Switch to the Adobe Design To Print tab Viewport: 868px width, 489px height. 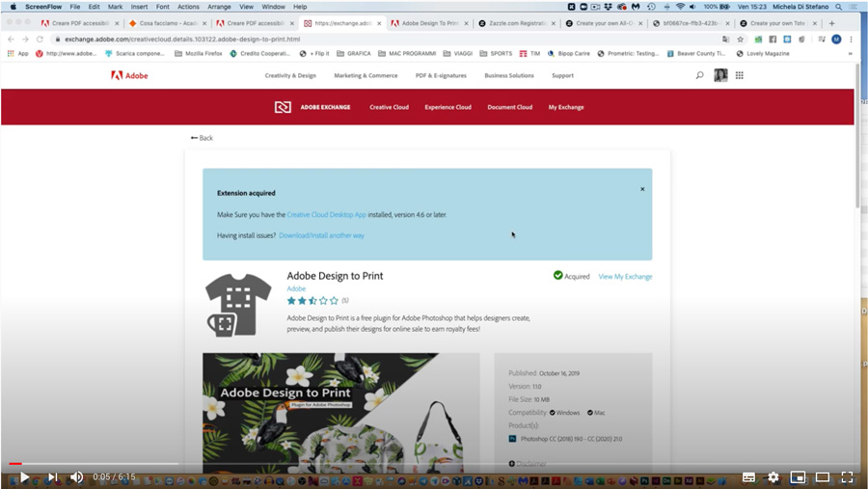(430, 23)
